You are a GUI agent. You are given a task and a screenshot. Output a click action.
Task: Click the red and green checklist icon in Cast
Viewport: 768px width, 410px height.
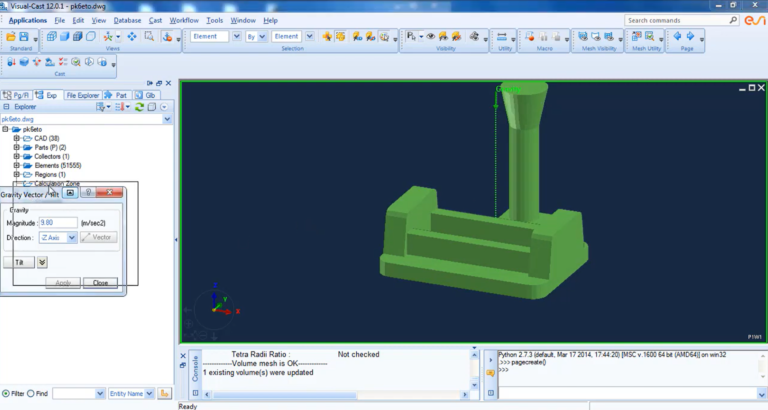click(63, 62)
